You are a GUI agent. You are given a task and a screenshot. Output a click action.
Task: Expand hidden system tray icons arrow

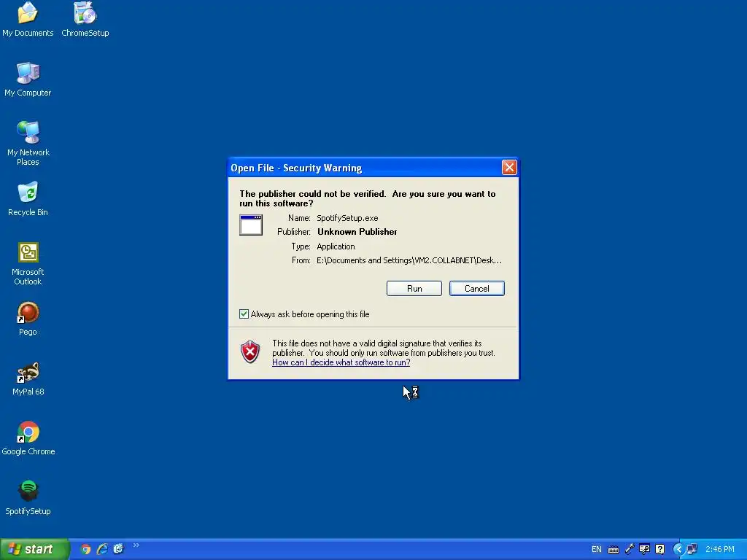tap(678, 549)
